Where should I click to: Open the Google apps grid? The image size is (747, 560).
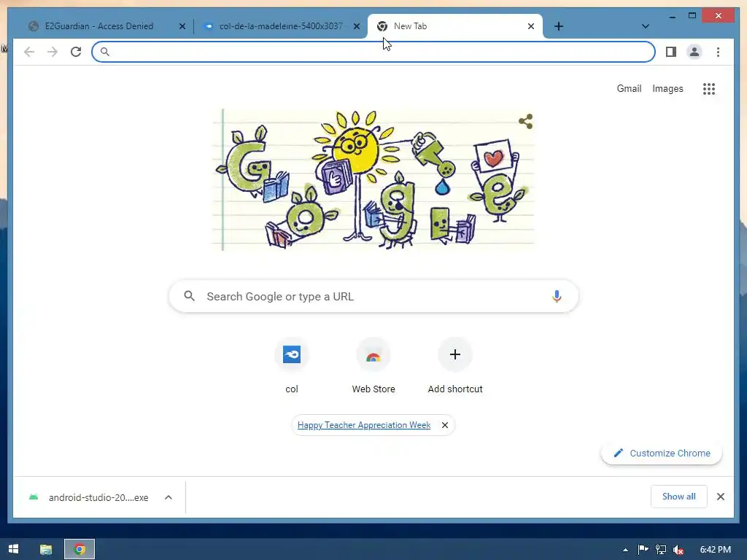click(x=709, y=88)
